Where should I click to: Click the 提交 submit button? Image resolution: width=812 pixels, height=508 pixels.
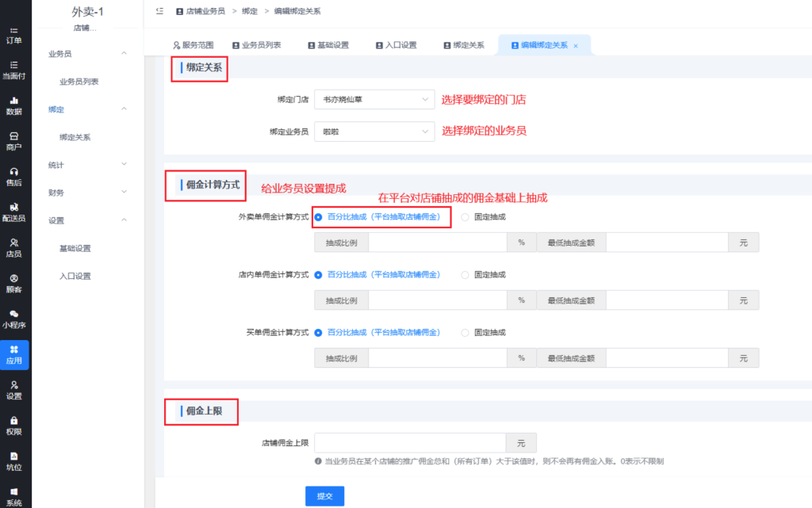pos(324,496)
